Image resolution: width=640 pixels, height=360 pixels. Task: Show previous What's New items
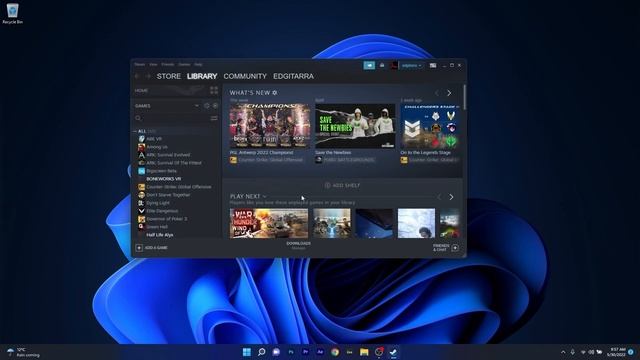pos(437,93)
